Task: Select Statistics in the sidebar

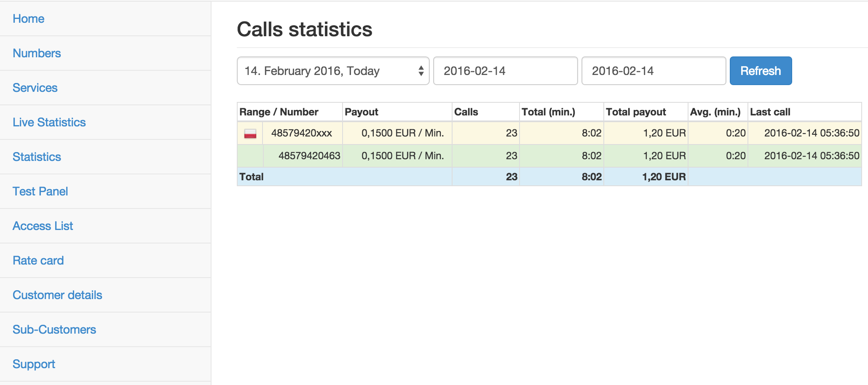Action: 37,157
